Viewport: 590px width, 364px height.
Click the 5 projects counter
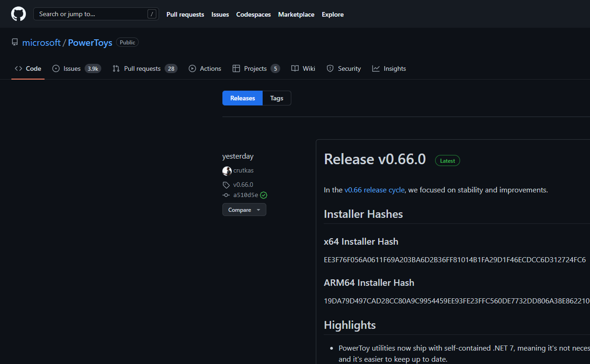coord(275,68)
